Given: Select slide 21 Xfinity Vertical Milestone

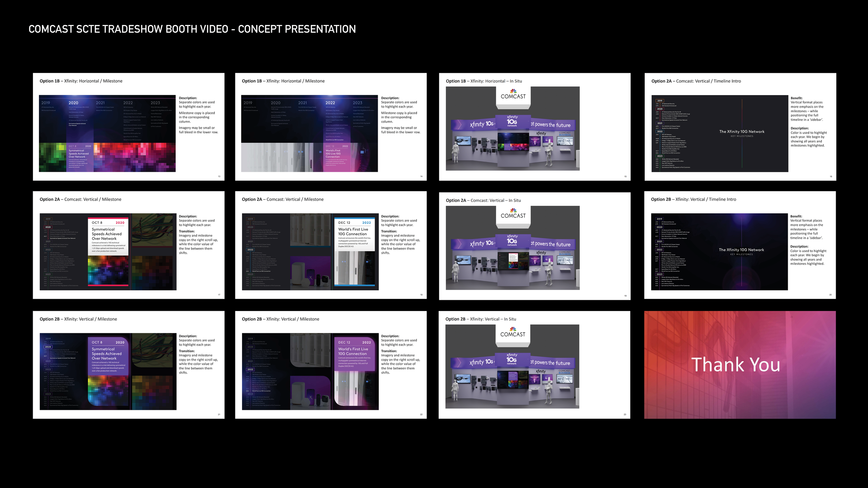Looking at the screenshot, I should click(x=128, y=365).
